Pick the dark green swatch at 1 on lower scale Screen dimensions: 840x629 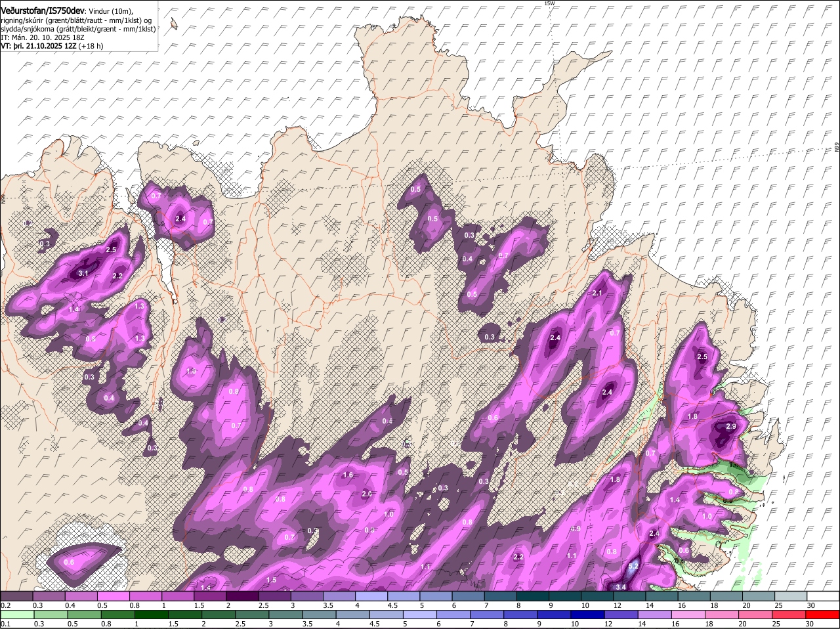(x=152, y=615)
